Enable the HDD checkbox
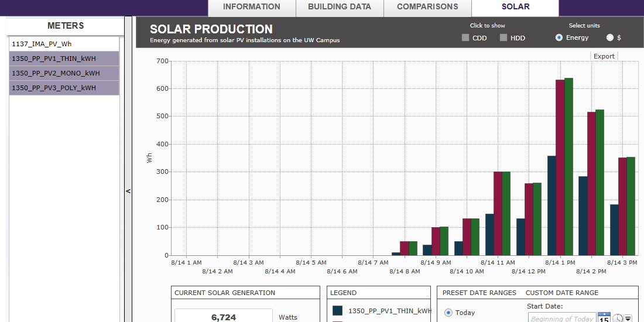Viewport: 644px width, 322px height. point(503,38)
